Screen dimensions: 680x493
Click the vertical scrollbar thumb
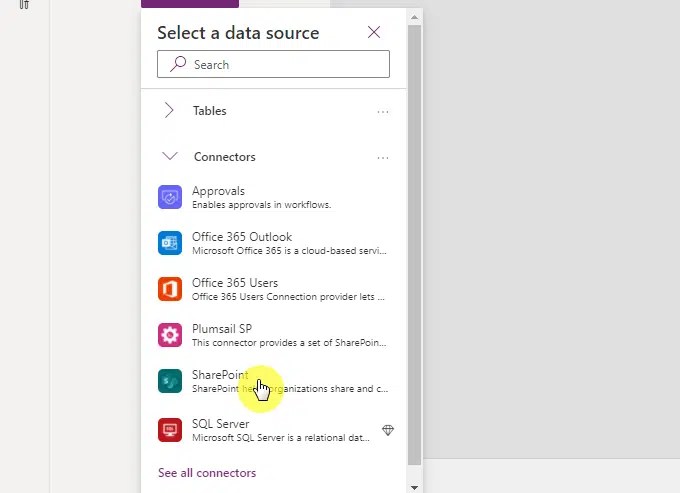point(414,245)
